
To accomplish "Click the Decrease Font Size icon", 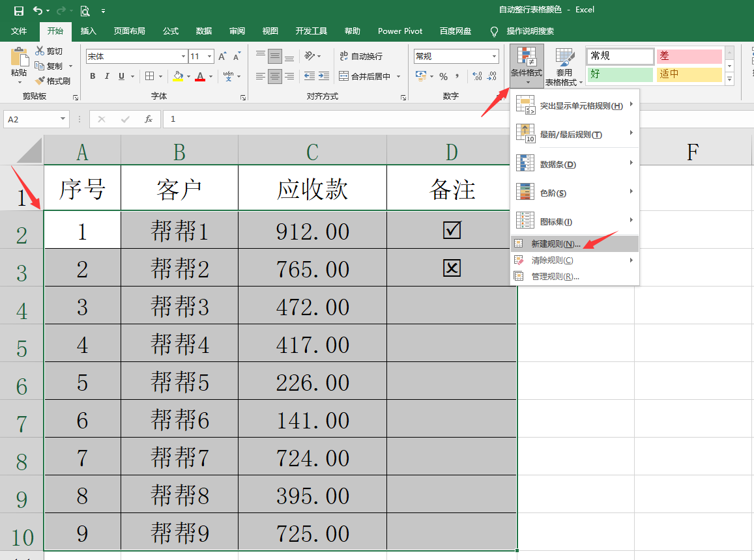I will point(237,56).
